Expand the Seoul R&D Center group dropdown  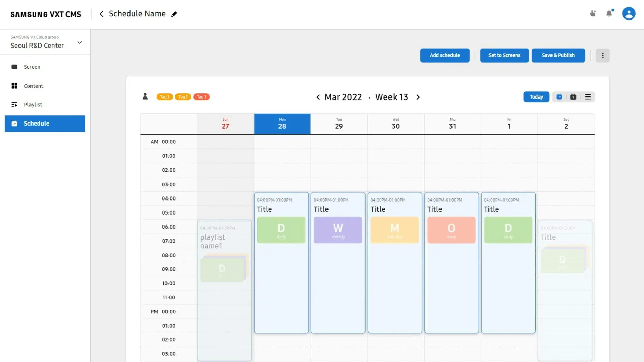79,43
